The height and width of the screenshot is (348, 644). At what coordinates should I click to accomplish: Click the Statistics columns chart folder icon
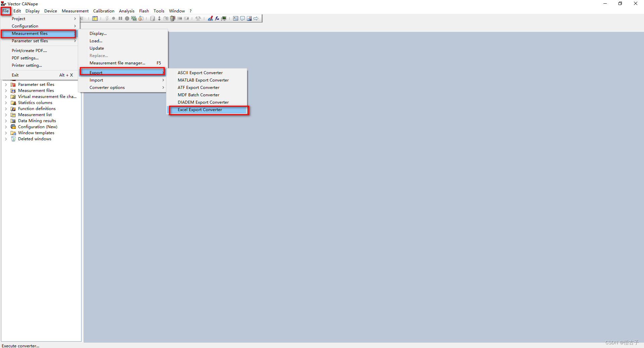(x=13, y=103)
